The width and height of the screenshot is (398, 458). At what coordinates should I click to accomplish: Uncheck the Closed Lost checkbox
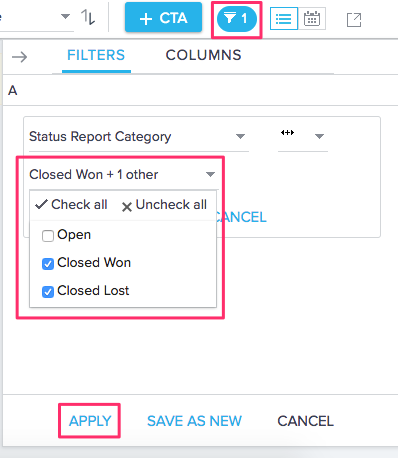pyautogui.click(x=48, y=292)
